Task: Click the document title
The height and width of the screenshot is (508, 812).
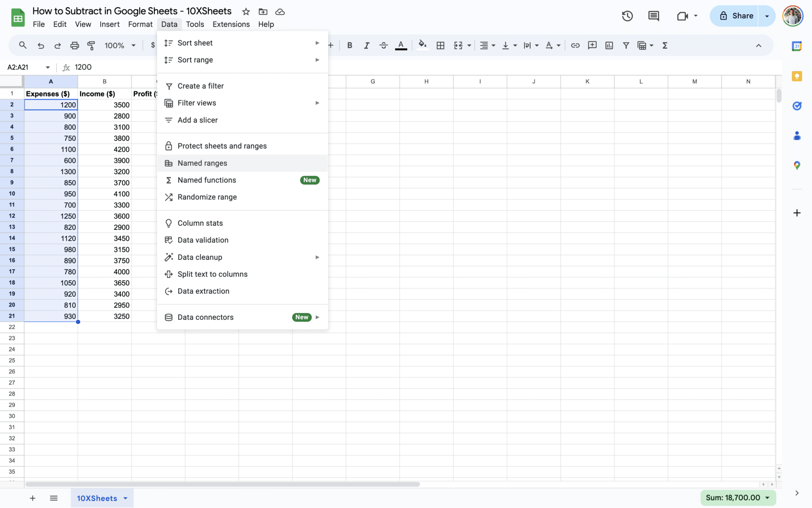Action: click(132, 11)
